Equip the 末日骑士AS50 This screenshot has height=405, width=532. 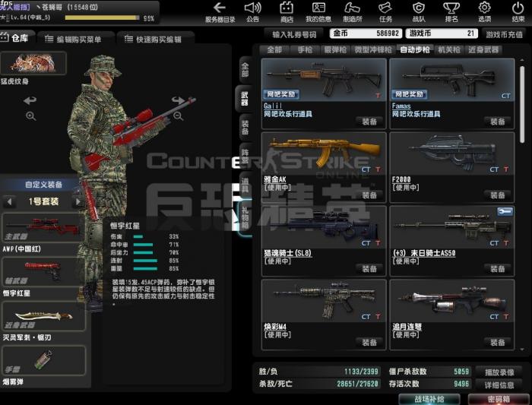click(497, 269)
